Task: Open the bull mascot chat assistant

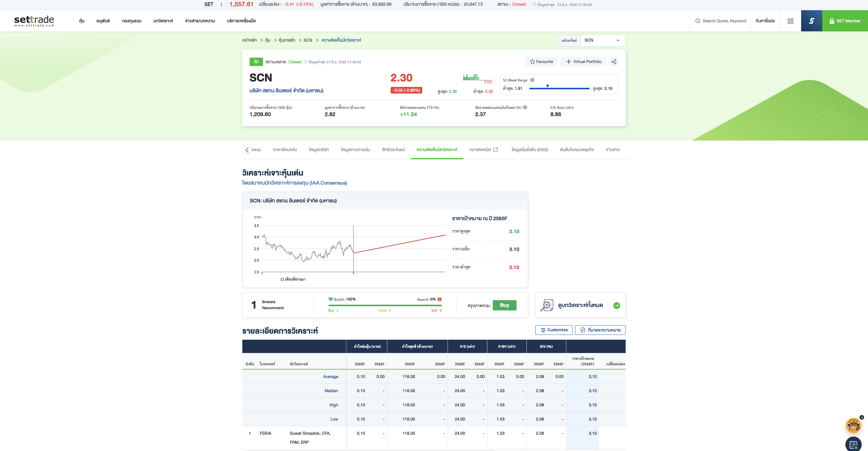Action: coord(853,426)
